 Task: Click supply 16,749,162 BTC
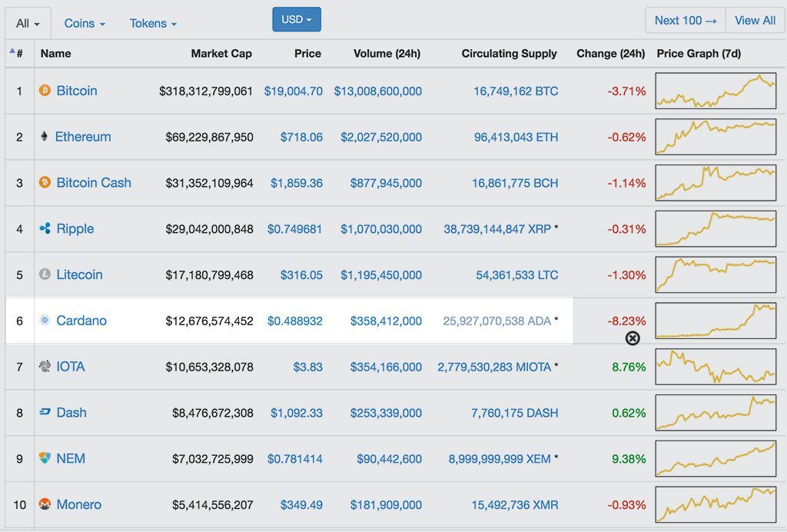click(516, 91)
